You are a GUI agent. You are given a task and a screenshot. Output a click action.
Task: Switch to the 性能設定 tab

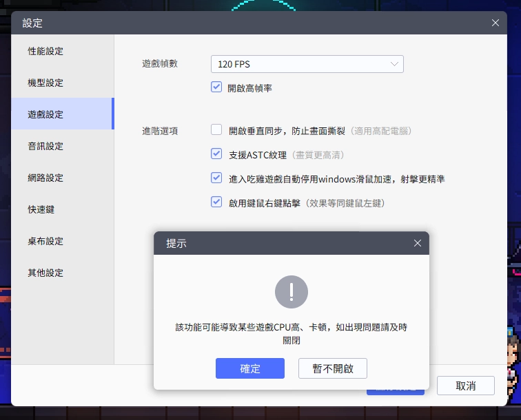pos(45,51)
